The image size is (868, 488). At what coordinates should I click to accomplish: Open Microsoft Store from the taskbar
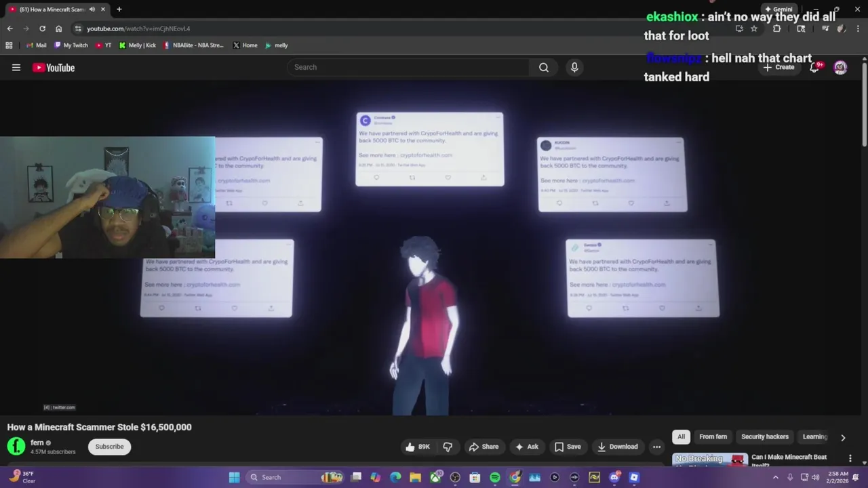click(475, 477)
